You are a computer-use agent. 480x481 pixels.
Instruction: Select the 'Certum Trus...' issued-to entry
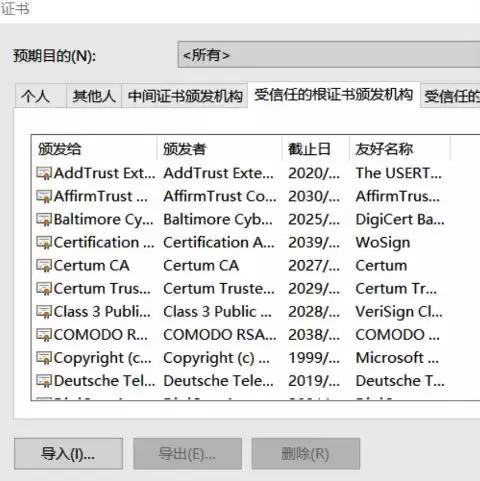point(102,288)
